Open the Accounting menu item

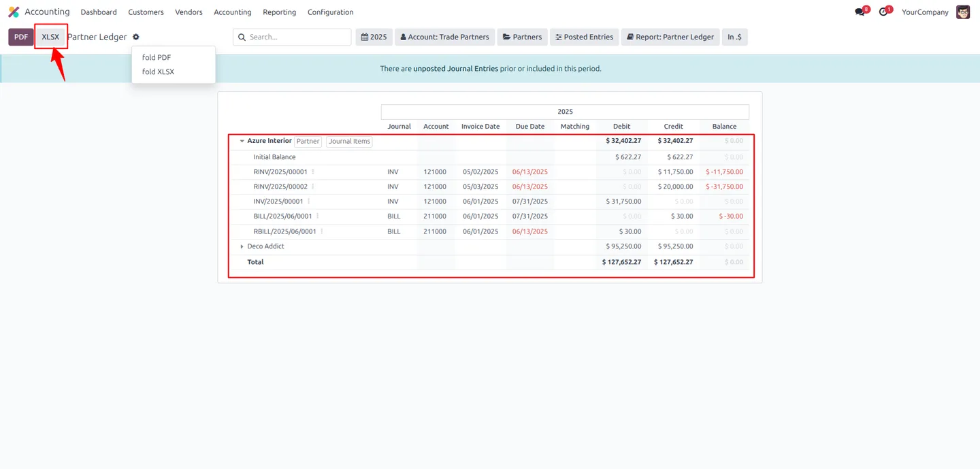[233, 12]
